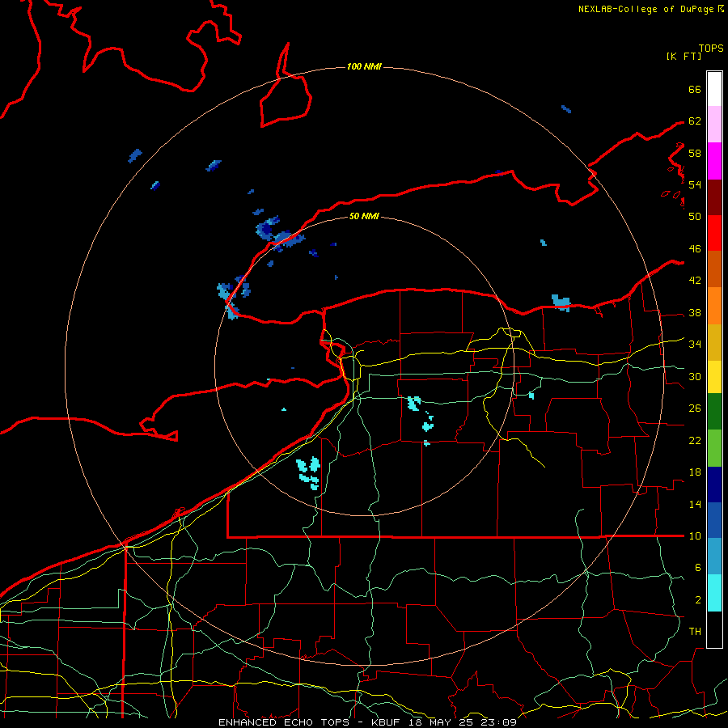
Task: Select the '46' legend value
Action: pyautogui.click(x=695, y=249)
